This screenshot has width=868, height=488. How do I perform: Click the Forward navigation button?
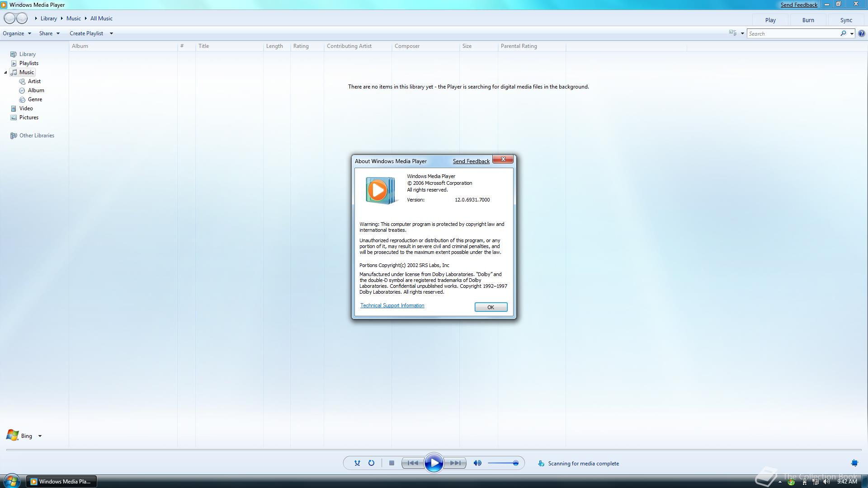pyautogui.click(x=22, y=19)
